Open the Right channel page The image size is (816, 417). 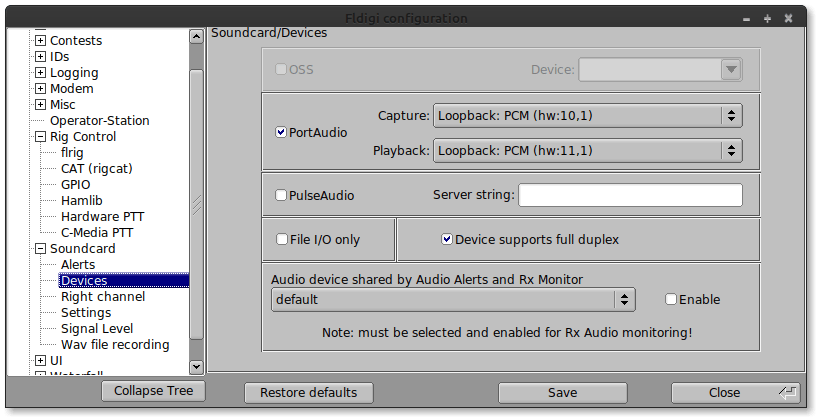tap(103, 297)
